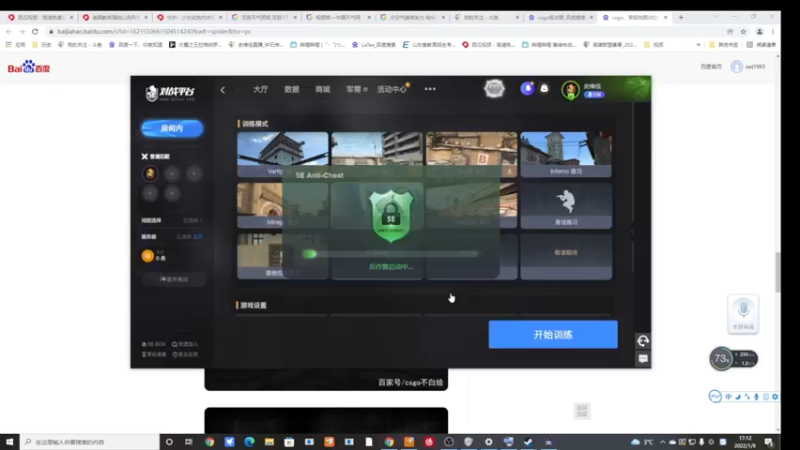This screenshot has height=450, width=800.
Task: Click the 5E platform logo
Action: (x=170, y=92)
